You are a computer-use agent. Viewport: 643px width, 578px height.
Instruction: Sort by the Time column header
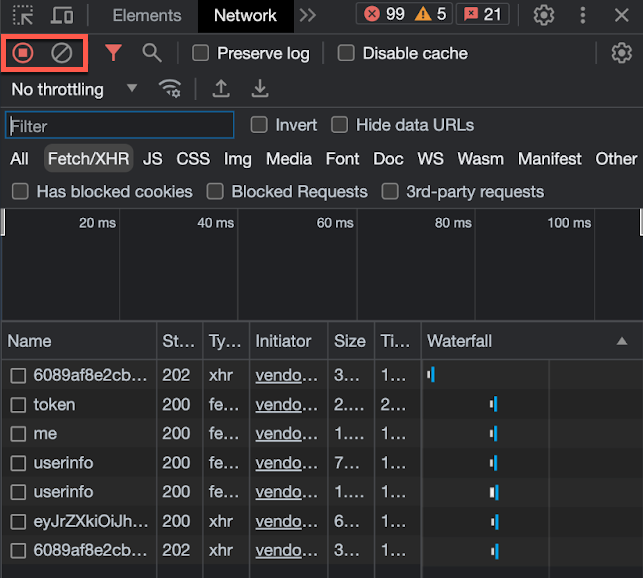coord(397,341)
